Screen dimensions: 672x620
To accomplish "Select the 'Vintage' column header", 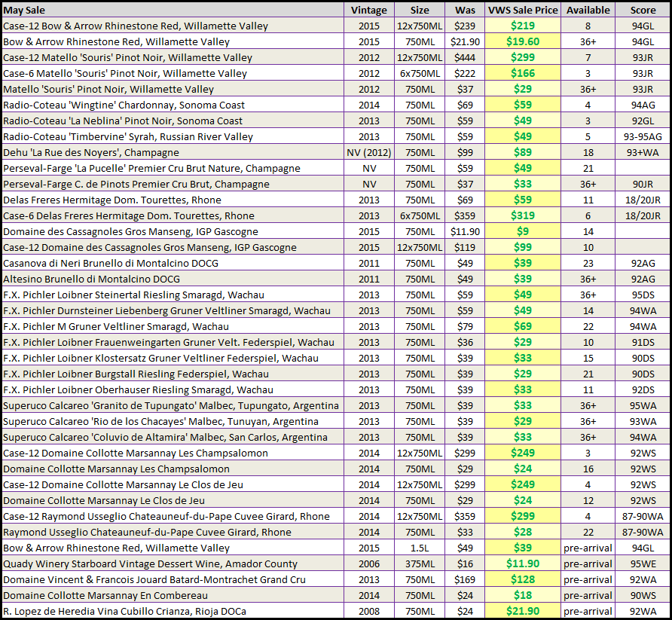I will [x=369, y=10].
